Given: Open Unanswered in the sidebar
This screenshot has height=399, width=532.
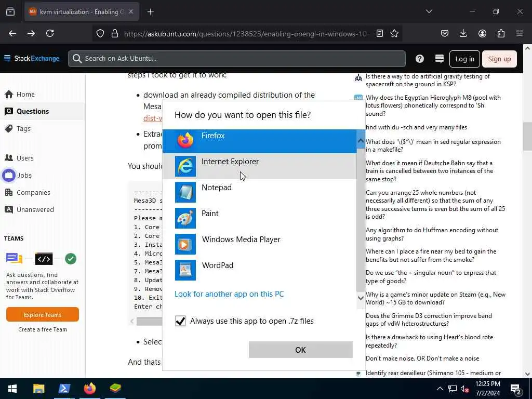Looking at the screenshot, I should tap(29, 210).
